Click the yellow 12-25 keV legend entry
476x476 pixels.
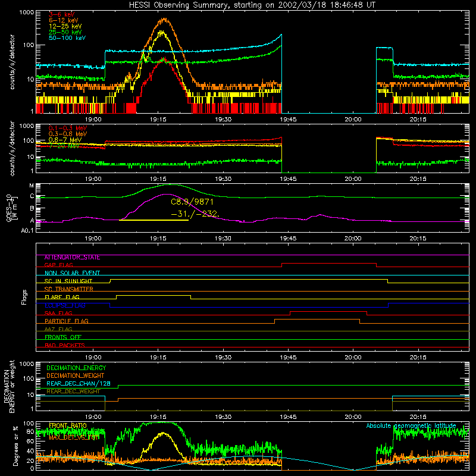tap(65, 26)
